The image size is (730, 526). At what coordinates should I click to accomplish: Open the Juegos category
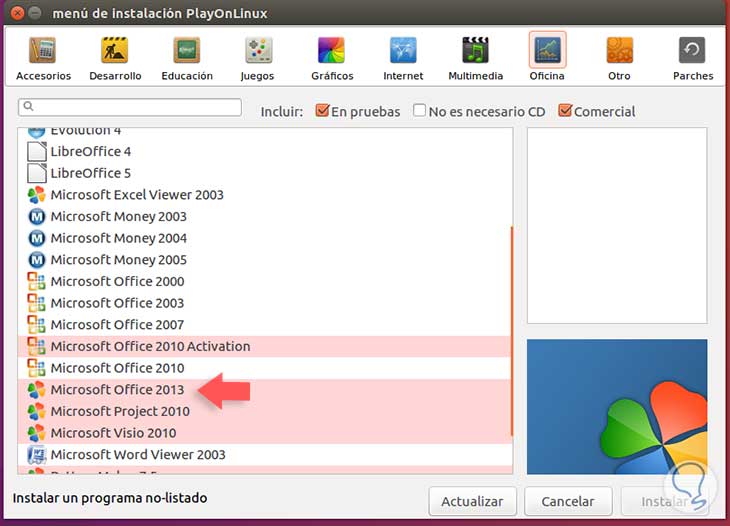coord(258,59)
